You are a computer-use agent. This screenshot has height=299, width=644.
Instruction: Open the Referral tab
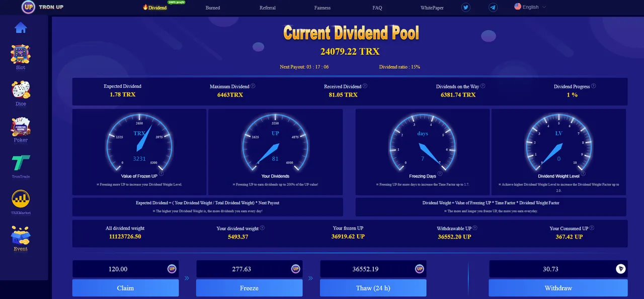point(268,8)
